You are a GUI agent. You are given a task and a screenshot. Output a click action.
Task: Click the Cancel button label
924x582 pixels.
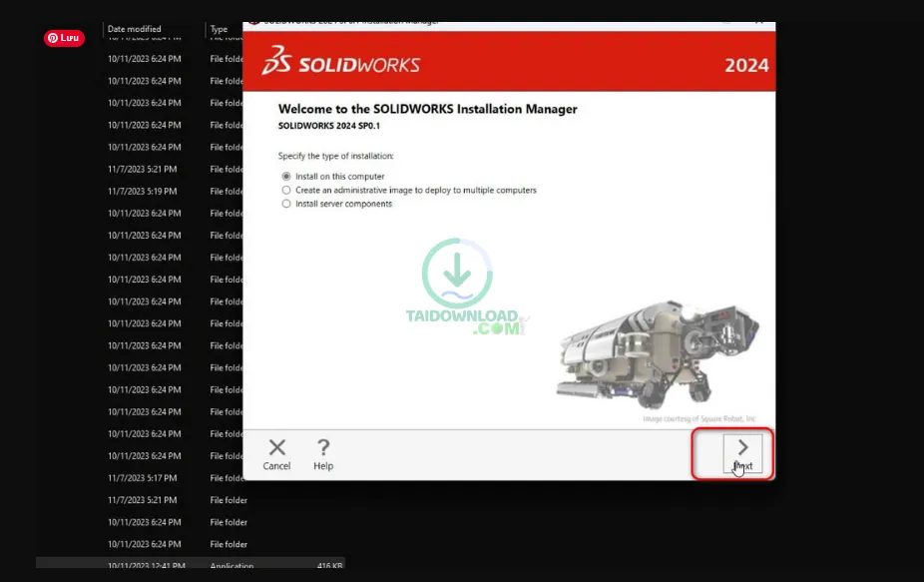tap(276, 465)
